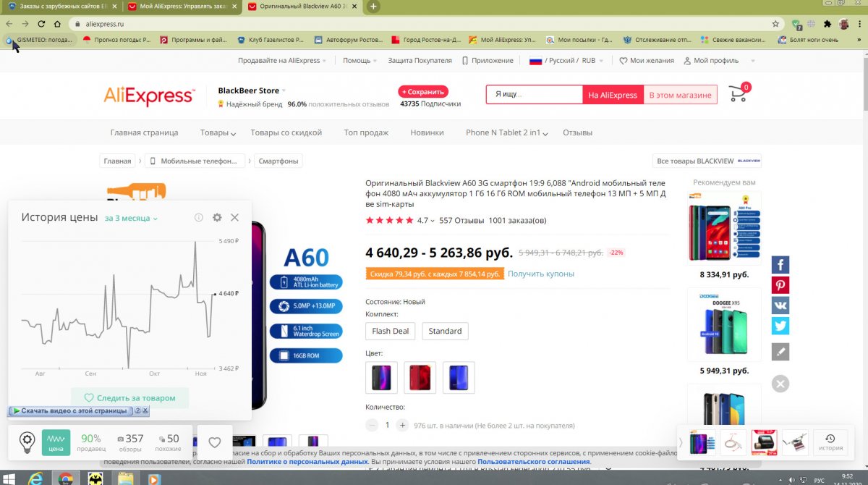This screenshot has width=868, height=485.
Task: Expand the 'Мой профиль' dropdown
Action: 719,61
